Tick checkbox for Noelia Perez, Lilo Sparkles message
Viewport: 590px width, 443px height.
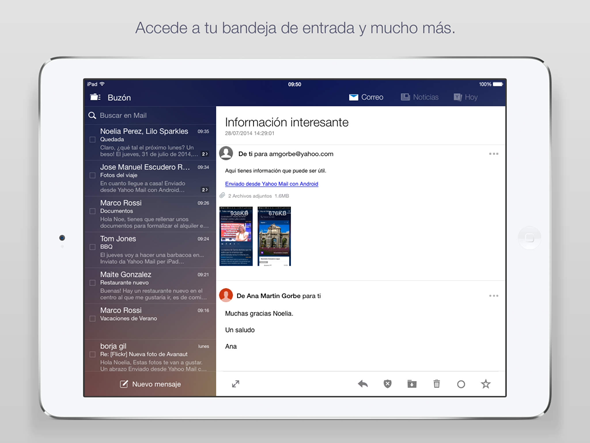(92, 140)
